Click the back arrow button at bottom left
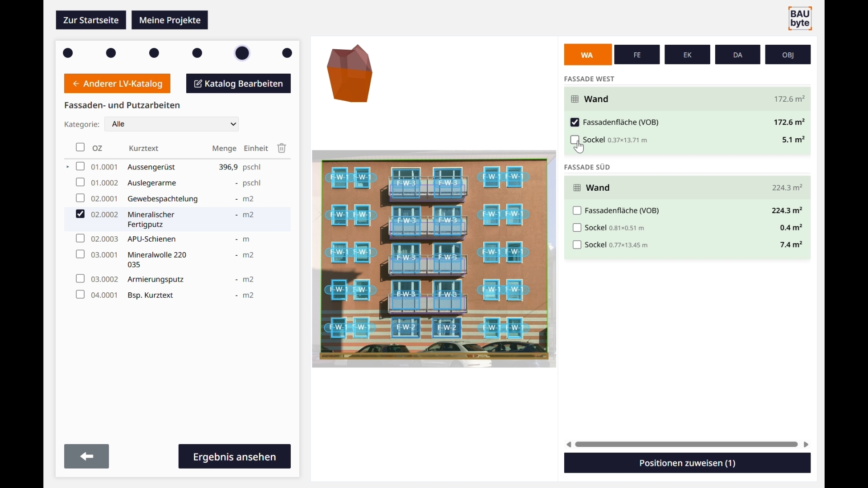 [86, 457]
